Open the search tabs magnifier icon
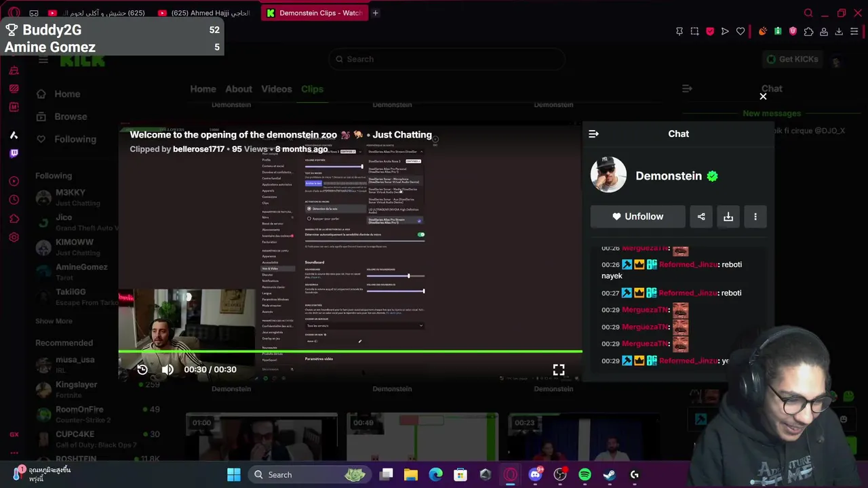 click(x=808, y=13)
